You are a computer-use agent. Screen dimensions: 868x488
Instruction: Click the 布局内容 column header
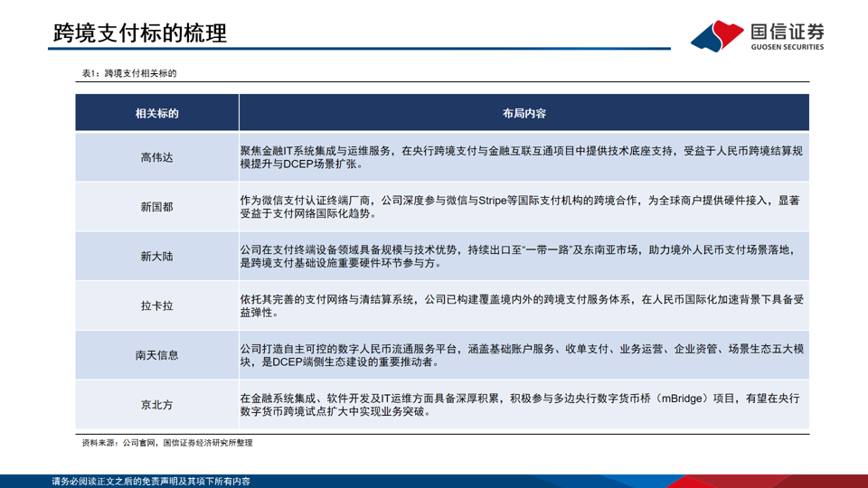pos(524,114)
